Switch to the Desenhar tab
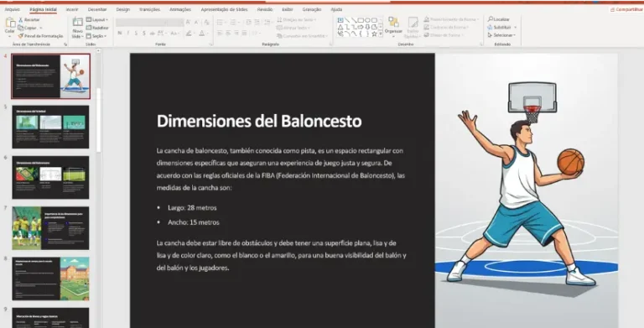 click(x=97, y=9)
